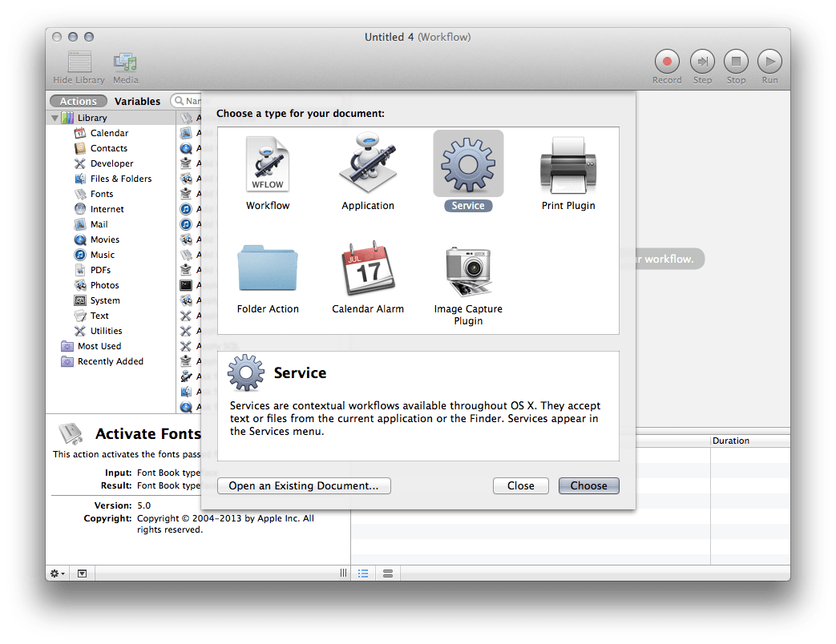This screenshot has height=644, width=836.
Task: Toggle the list view at the bottom bar
Action: (363, 573)
